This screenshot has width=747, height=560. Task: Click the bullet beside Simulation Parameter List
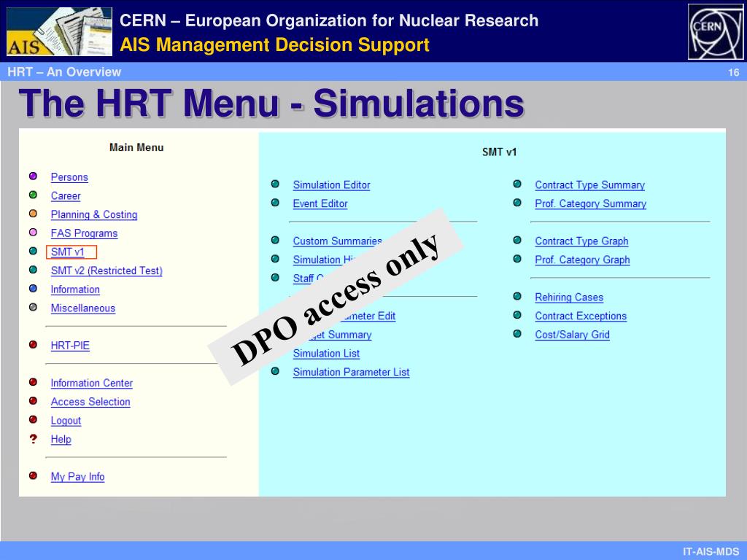click(x=275, y=371)
